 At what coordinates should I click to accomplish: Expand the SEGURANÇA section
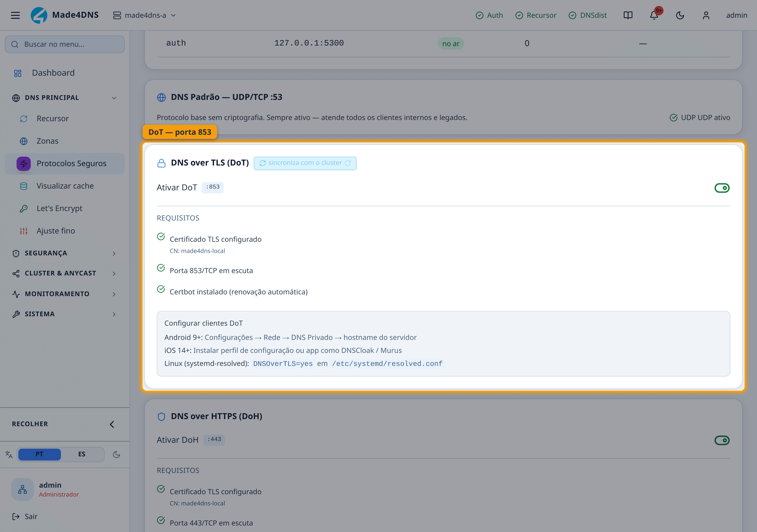pyautogui.click(x=65, y=253)
